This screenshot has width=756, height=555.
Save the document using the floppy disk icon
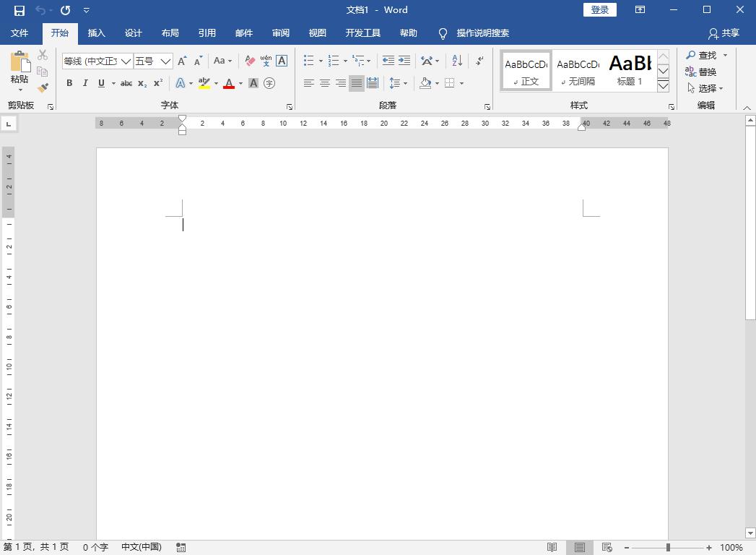point(19,10)
